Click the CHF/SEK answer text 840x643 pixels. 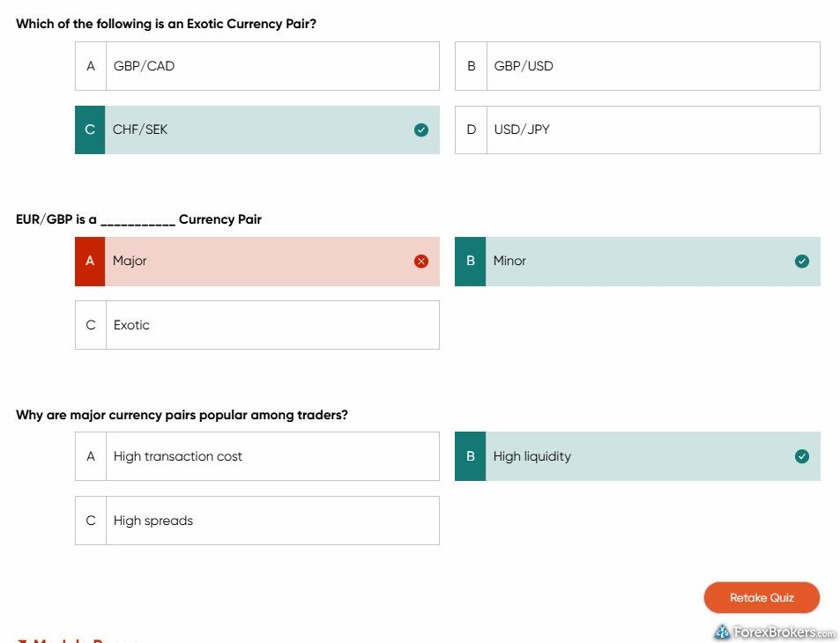140,129
